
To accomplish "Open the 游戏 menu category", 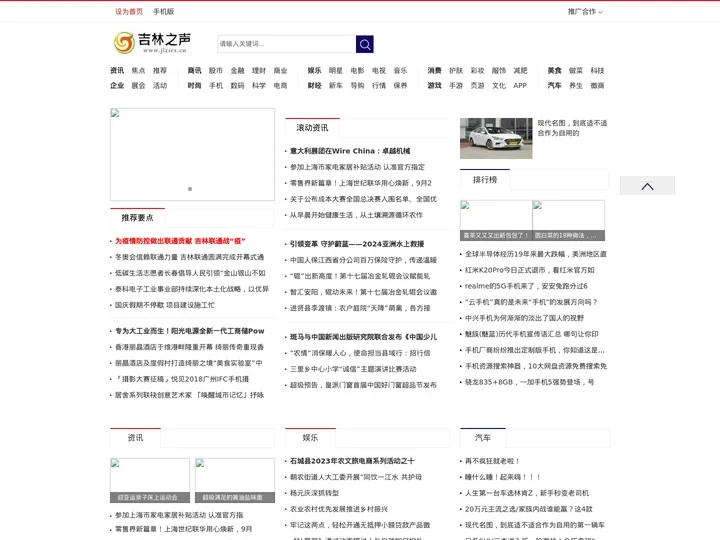I will [x=434, y=85].
